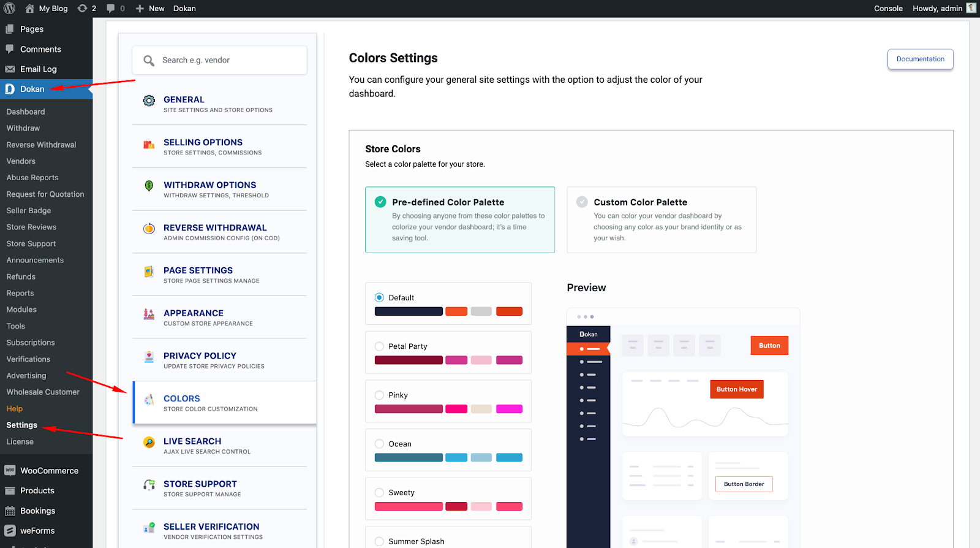This screenshot has height=548, width=980.
Task: Open the License submenu link
Action: coord(20,441)
